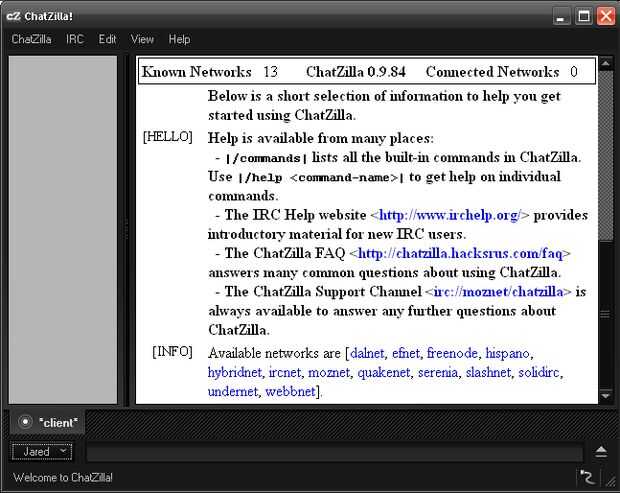
Task: Expand the multiline input arrow icon
Action: point(601,451)
